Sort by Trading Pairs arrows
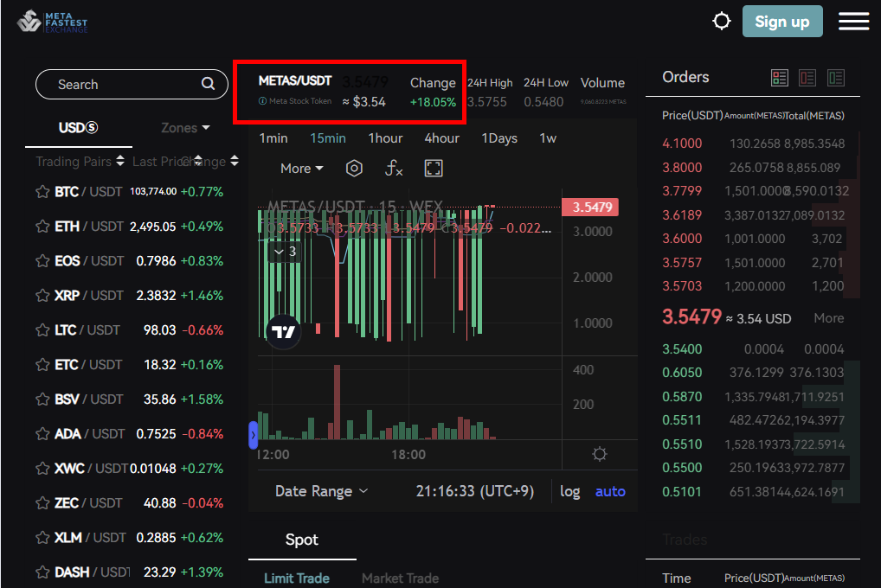 [x=120, y=161]
